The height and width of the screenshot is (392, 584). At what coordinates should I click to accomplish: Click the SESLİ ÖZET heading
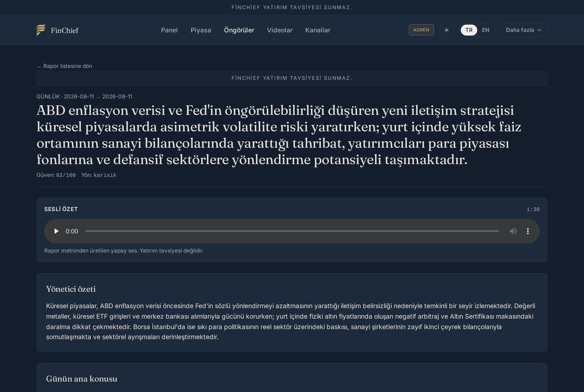click(61, 209)
